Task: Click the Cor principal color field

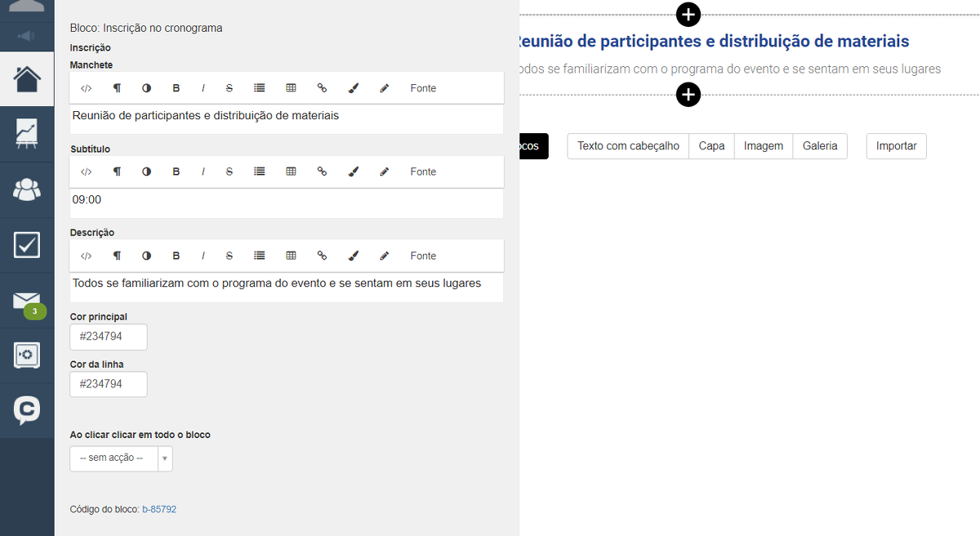Action: 109,337
